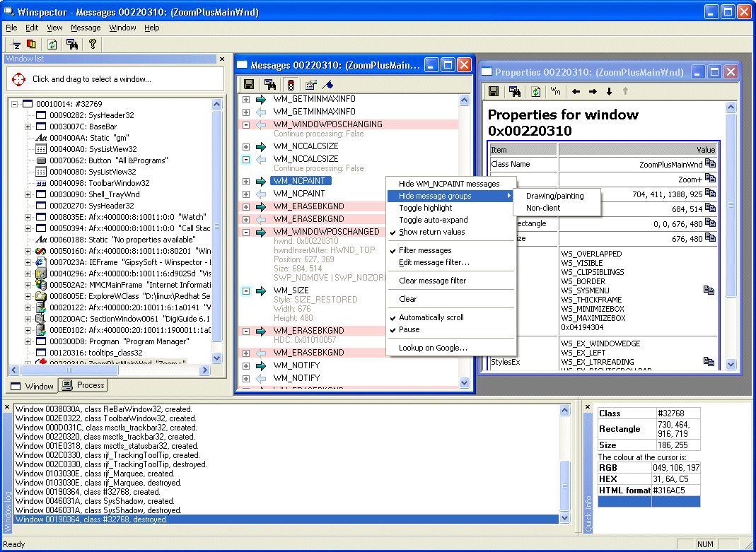
Task: Select 'Clear message filter' in context menu
Action: (433, 281)
